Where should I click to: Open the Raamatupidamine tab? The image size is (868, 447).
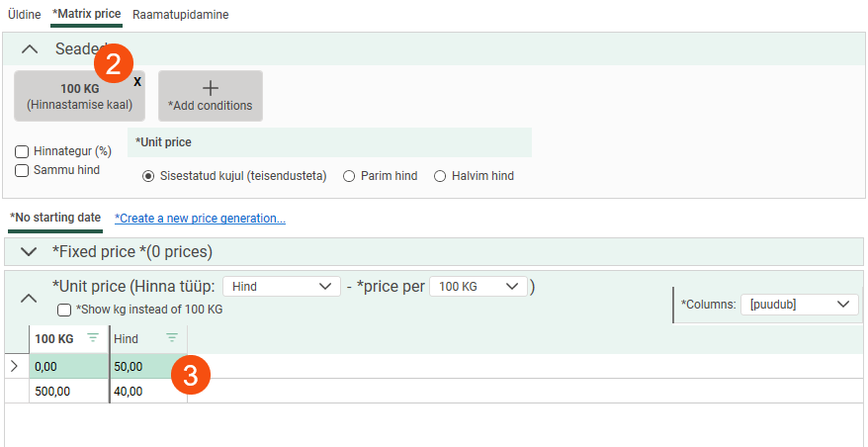tap(181, 15)
